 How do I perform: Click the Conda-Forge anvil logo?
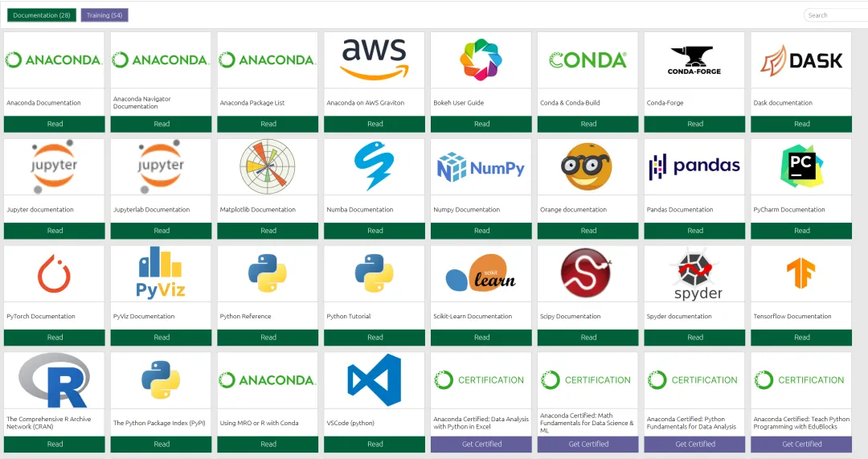[694, 59]
